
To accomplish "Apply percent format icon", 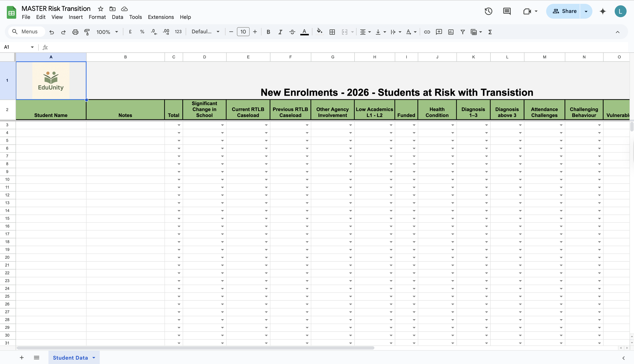I will pos(142,32).
